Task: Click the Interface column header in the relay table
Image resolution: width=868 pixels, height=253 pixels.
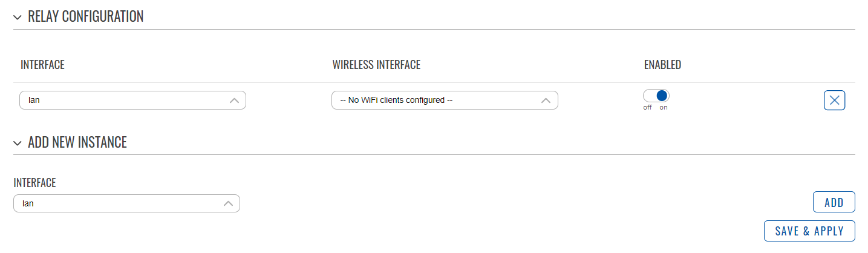Action: (42, 65)
